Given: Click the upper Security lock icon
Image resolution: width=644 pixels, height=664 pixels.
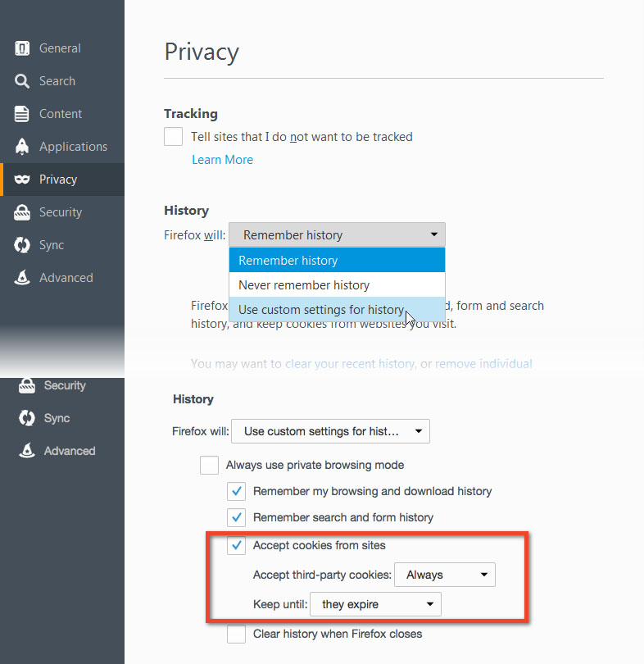Looking at the screenshot, I should click(x=22, y=212).
